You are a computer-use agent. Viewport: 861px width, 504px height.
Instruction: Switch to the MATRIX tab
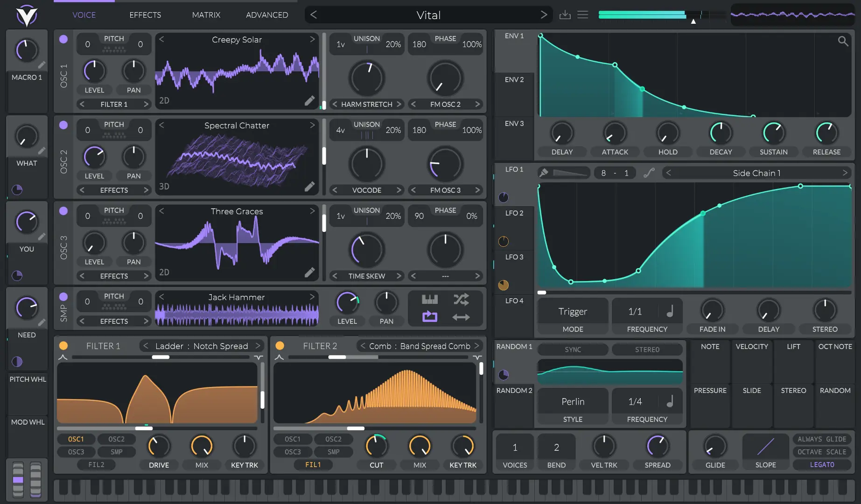point(206,14)
